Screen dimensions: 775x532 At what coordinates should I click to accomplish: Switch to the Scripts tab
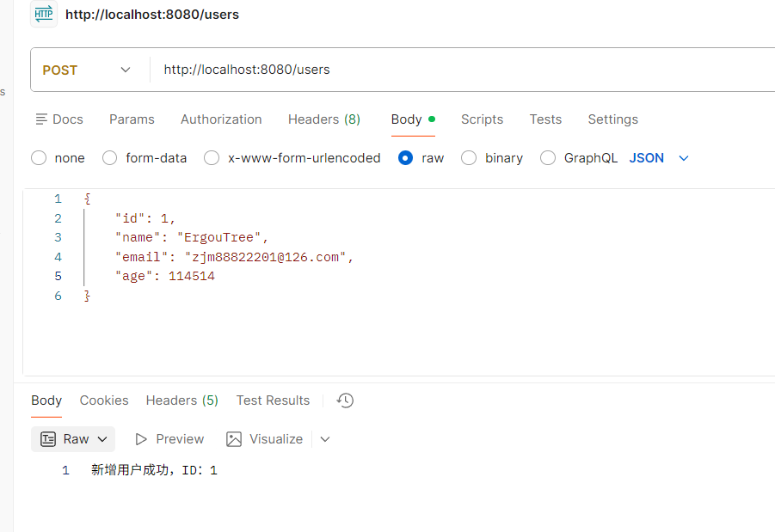[482, 119]
